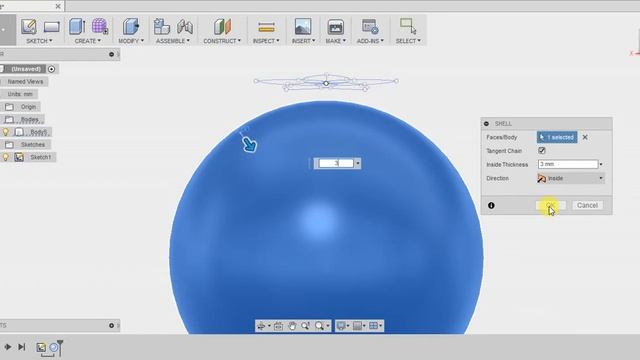Image resolution: width=640 pixels, height=360 pixels.
Task: Click the Orbit navigation icon
Action: click(261, 326)
